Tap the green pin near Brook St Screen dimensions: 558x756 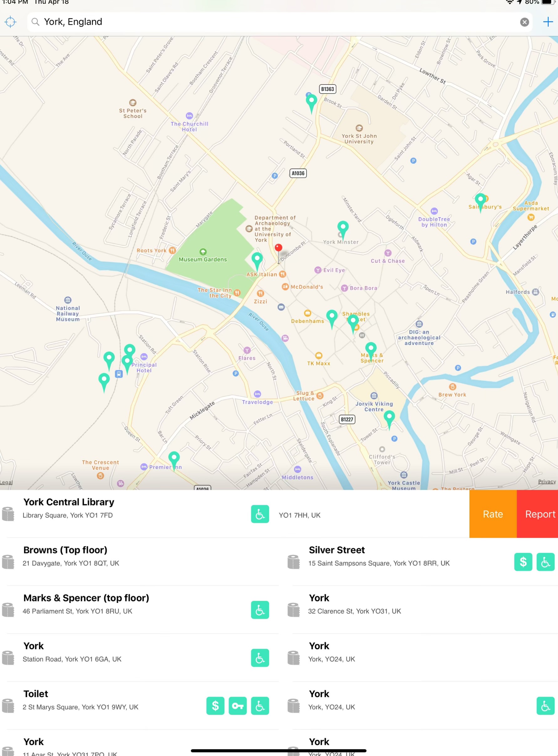(311, 101)
